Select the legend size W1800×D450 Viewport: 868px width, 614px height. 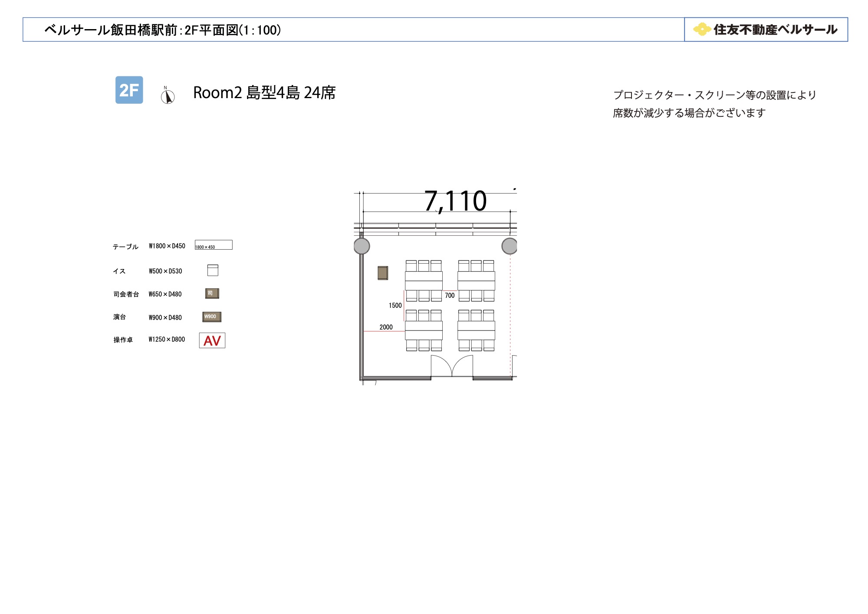point(167,246)
